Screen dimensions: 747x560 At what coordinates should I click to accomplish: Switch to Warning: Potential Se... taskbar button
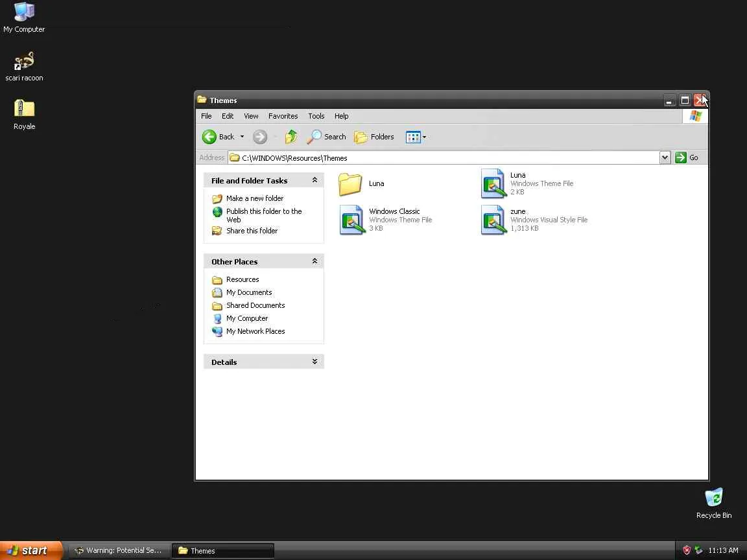[x=119, y=550]
